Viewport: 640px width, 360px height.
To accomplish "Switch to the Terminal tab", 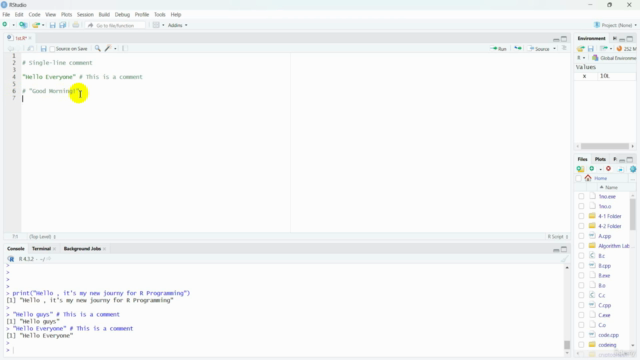I will (x=41, y=249).
